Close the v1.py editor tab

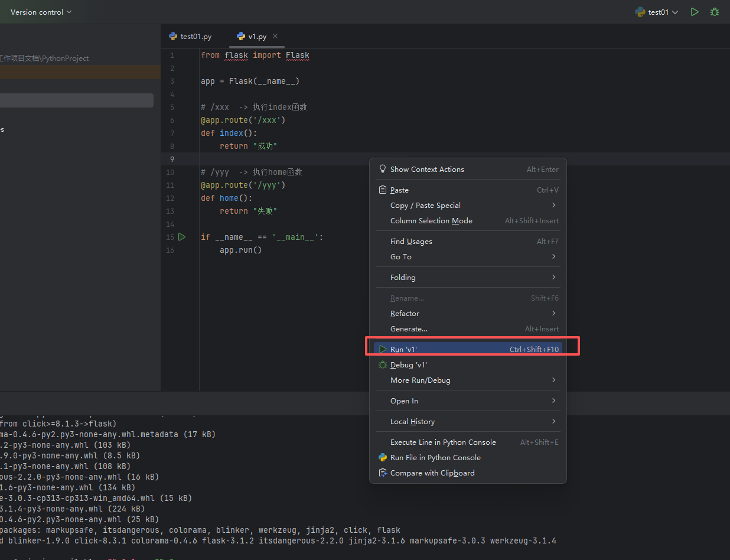(x=275, y=36)
